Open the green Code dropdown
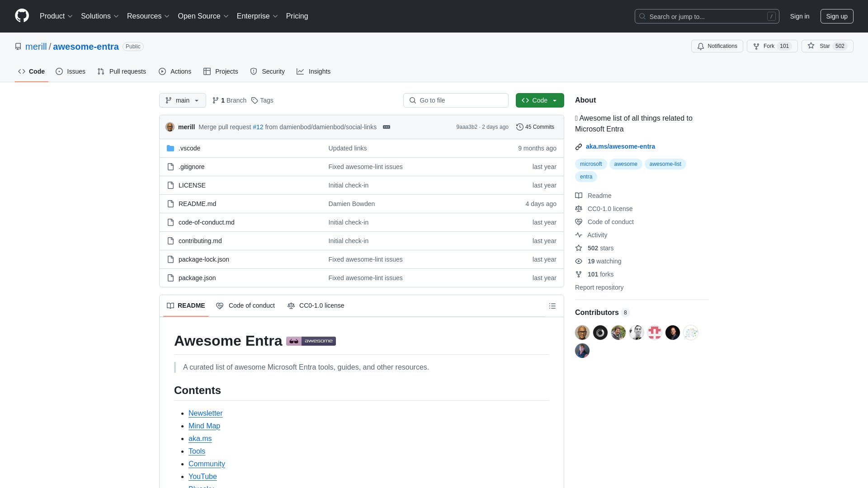This screenshot has width=868, height=488. click(x=540, y=100)
